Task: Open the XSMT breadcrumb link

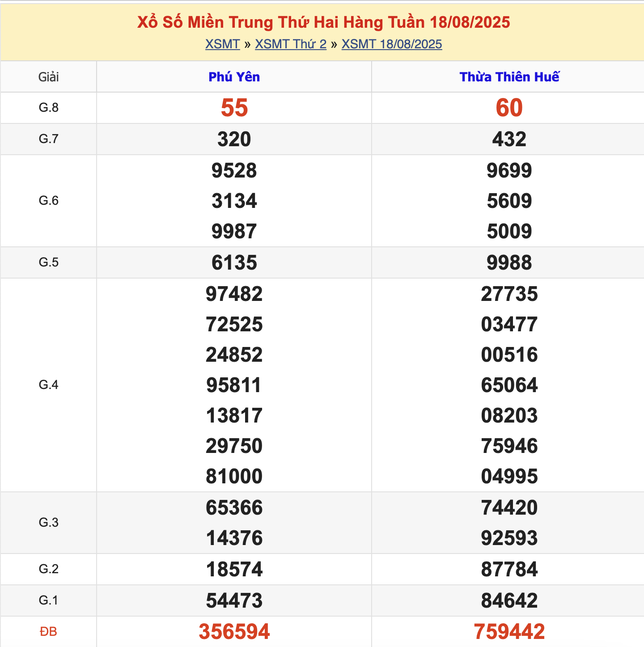Action: (x=222, y=44)
